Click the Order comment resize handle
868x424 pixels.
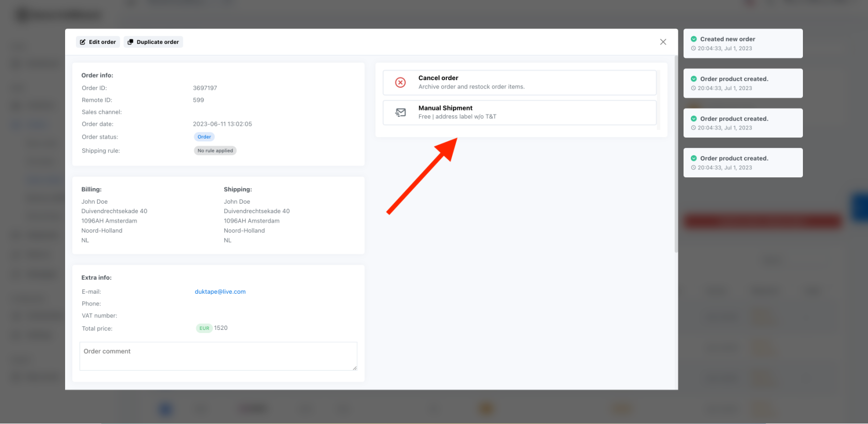pos(354,368)
